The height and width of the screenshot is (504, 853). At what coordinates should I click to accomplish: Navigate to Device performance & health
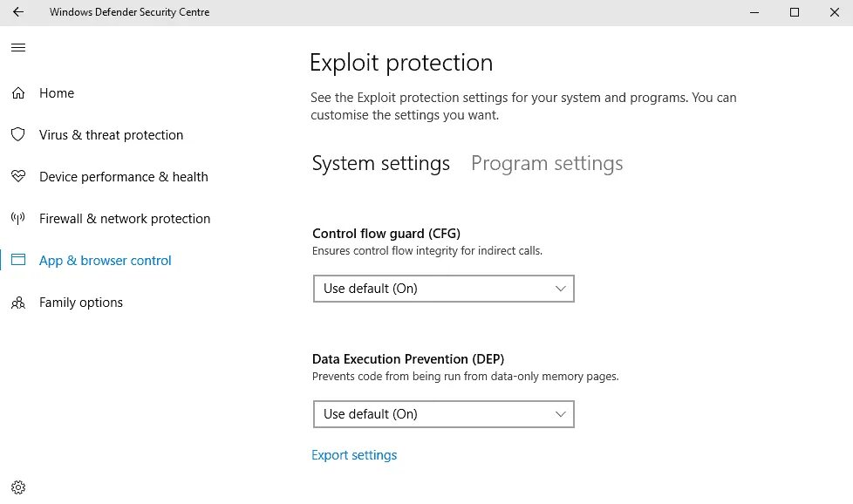pyautogui.click(x=123, y=177)
